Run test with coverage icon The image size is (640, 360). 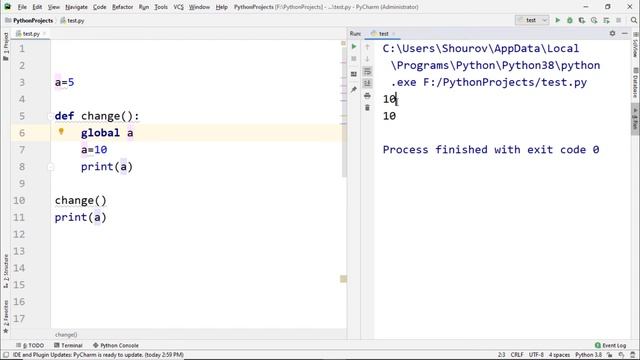point(582,20)
